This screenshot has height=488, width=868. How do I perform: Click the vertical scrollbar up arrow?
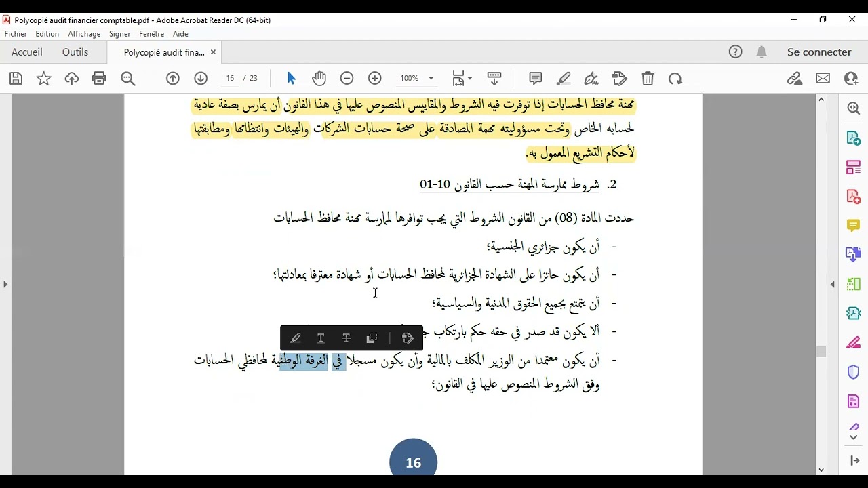click(x=821, y=100)
